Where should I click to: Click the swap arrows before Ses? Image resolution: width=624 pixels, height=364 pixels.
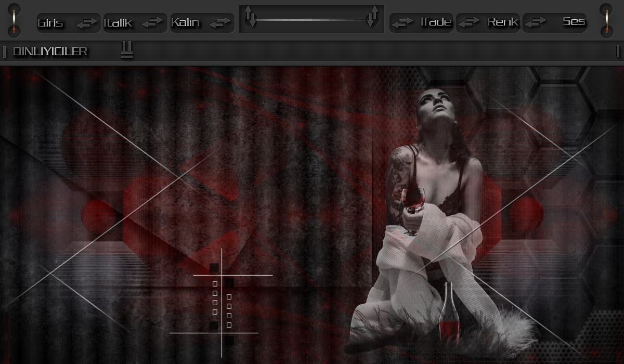(x=536, y=21)
